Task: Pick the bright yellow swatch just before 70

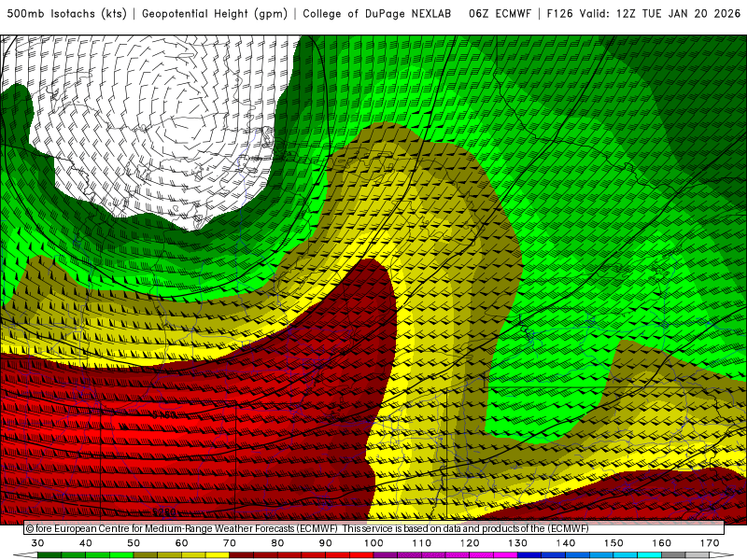Action: [218, 555]
